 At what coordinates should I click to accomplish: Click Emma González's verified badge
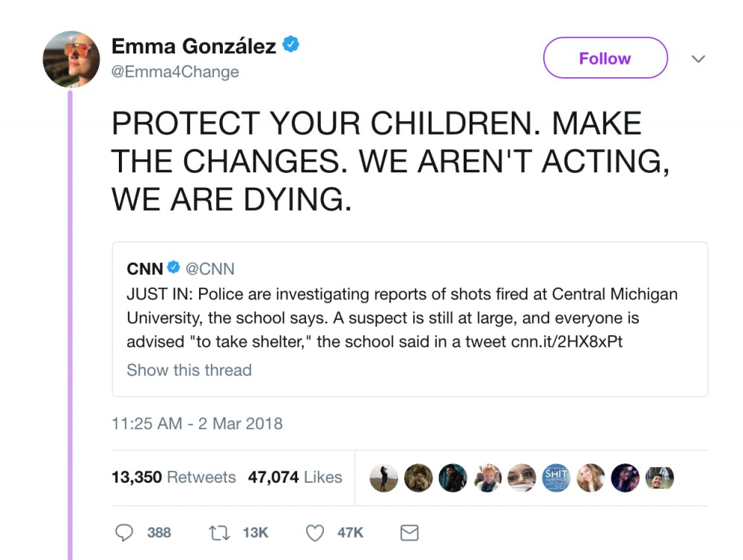(x=291, y=45)
